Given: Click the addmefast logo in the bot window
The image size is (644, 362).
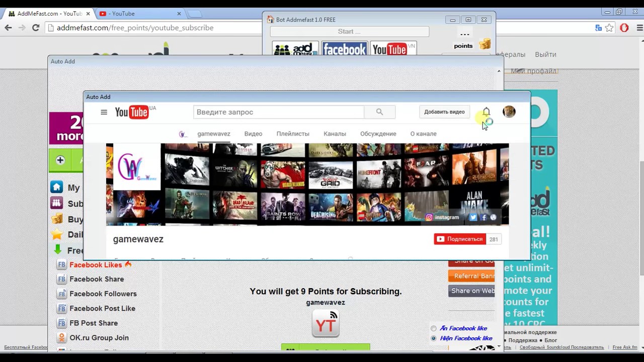Looking at the screenshot, I should click(x=295, y=49).
